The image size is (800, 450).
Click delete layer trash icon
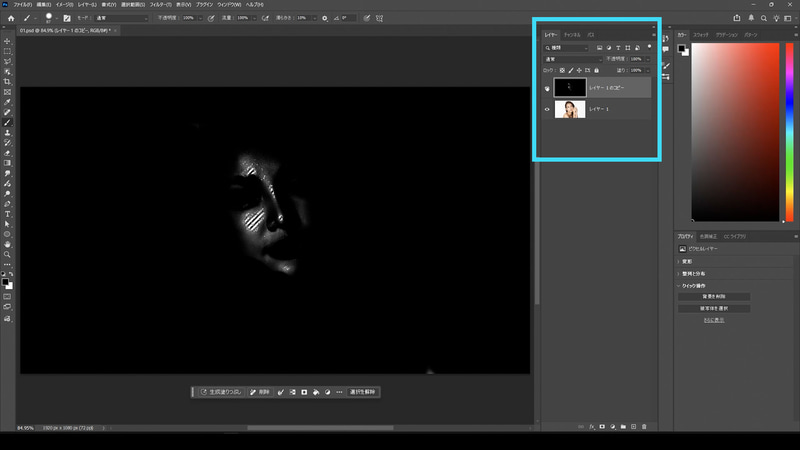[644, 426]
